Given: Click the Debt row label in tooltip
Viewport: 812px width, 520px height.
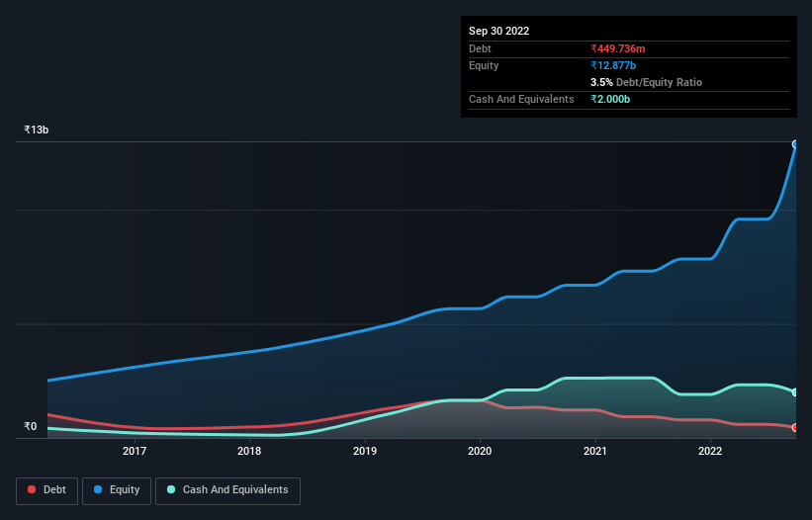Looking at the screenshot, I should tap(480, 48).
